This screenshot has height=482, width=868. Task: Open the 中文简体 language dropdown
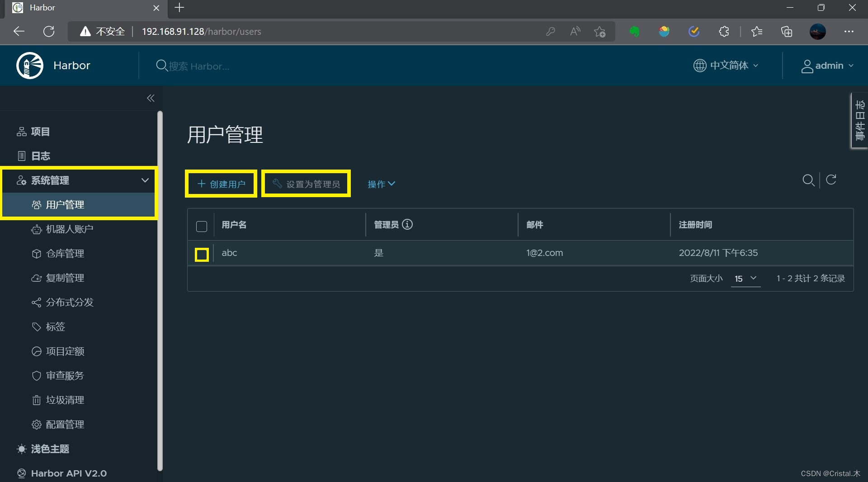726,66
